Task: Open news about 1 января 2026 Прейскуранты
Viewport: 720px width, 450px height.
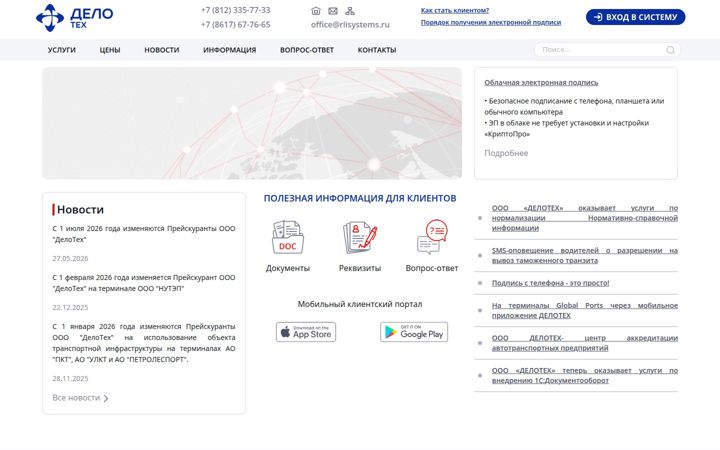Action: [144, 343]
